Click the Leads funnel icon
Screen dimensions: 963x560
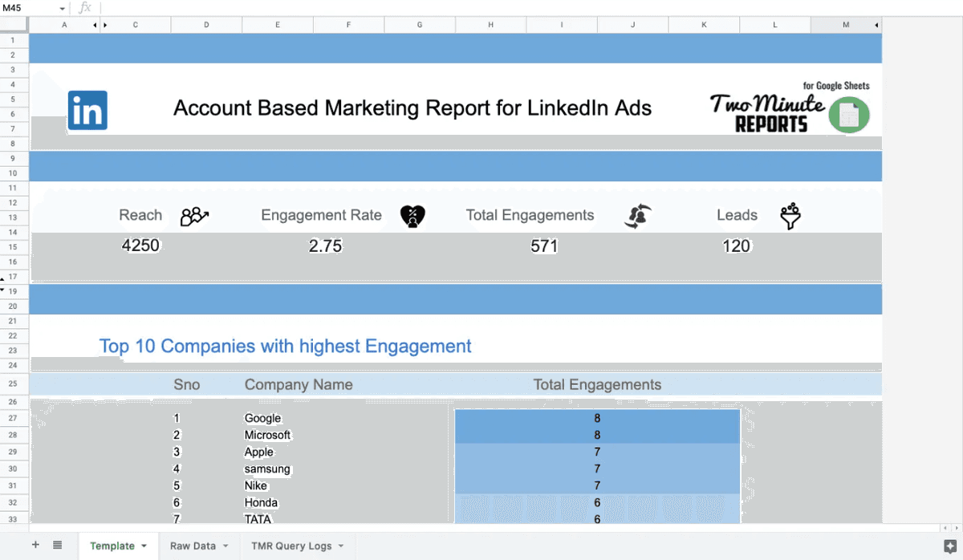(x=790, y=216)
